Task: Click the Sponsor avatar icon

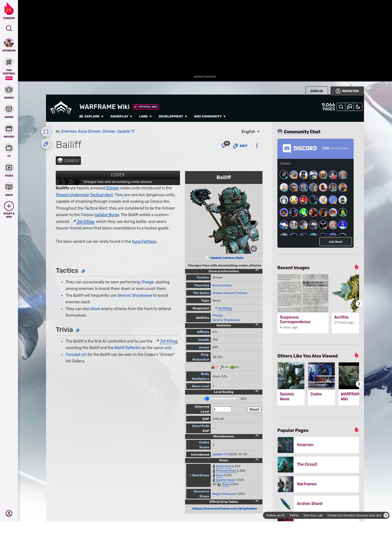Action: 9,43
